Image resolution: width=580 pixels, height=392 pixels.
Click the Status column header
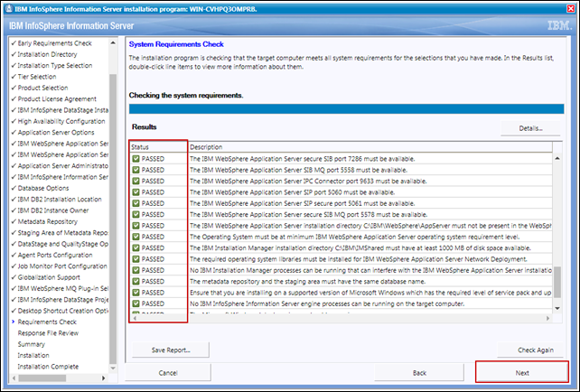[158, 147]
